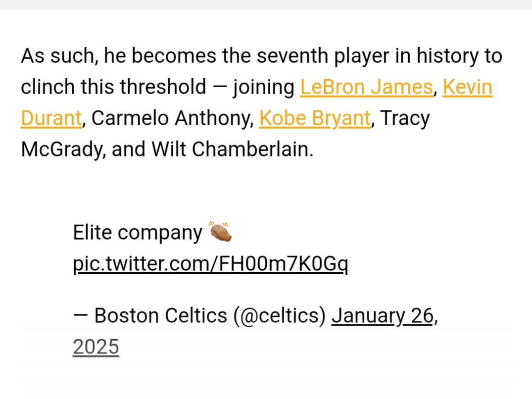This screenshot has height=399, width=532.
Task: Click the underlined Durant link text
Action: coord(51,118)
